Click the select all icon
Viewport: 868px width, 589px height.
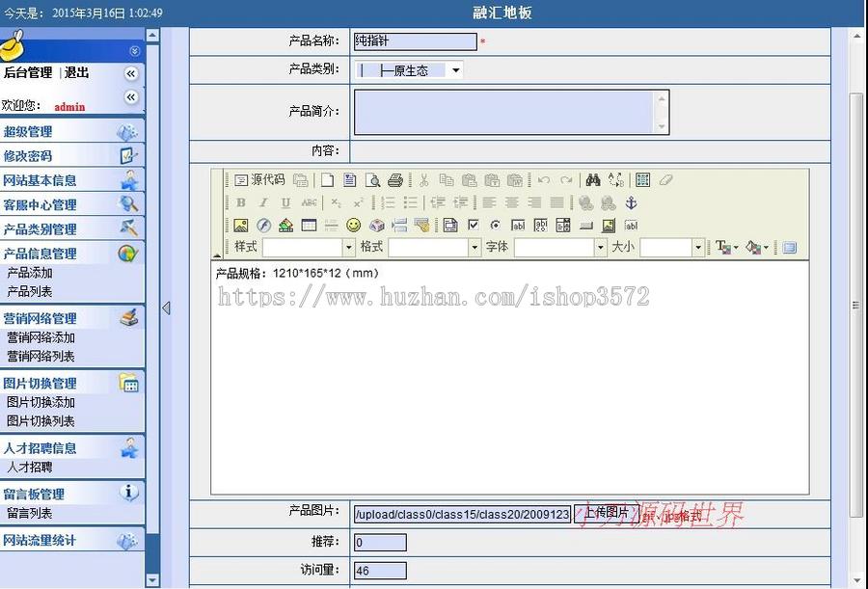pyautogui.click(x=642, y=180)
